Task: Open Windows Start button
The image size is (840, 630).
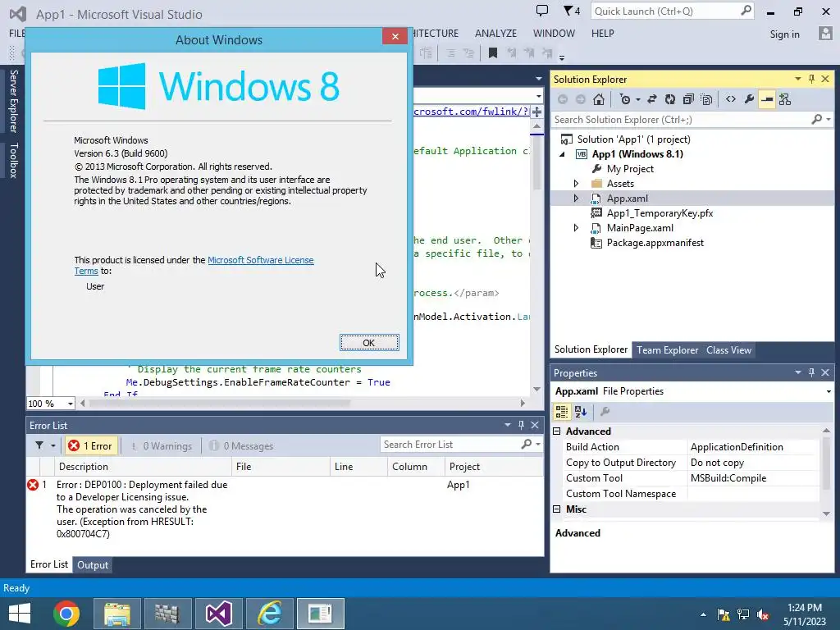Action: [x=20, y=614]
